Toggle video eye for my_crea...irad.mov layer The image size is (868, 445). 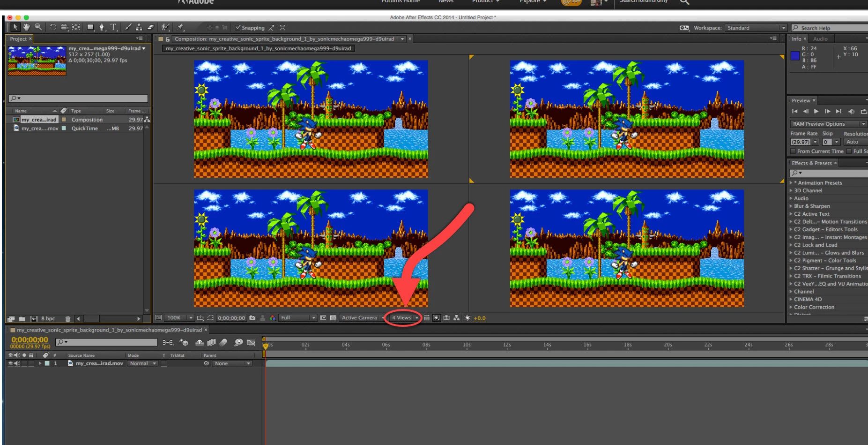point(10,363)
